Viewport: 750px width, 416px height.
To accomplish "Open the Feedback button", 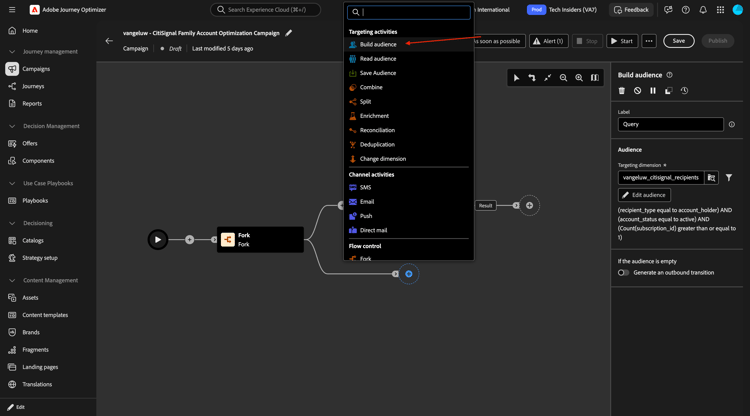I will tap(631, 10).
